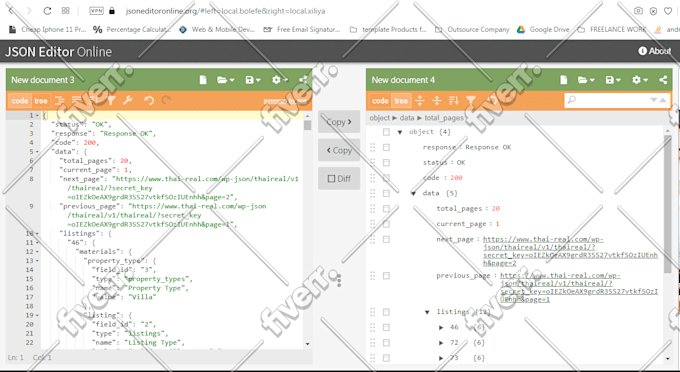
Task: Format the JSON in the left editor
Action: 59,101
